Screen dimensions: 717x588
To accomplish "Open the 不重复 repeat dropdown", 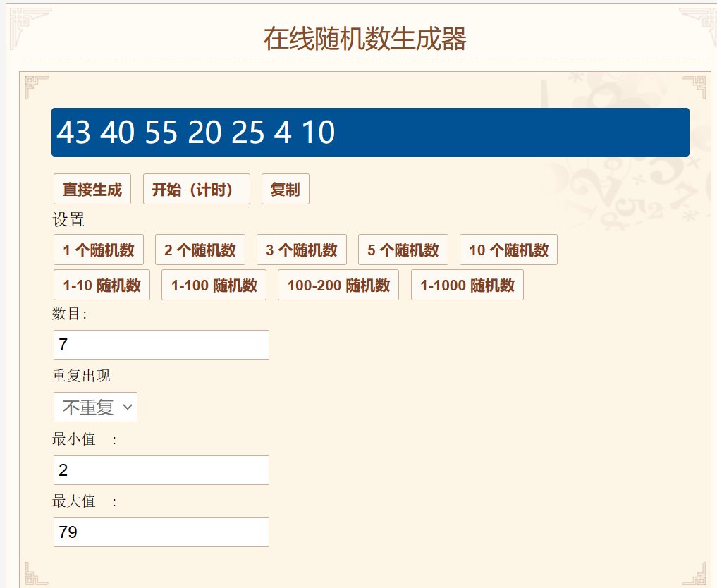I will (x=96, y=407).
